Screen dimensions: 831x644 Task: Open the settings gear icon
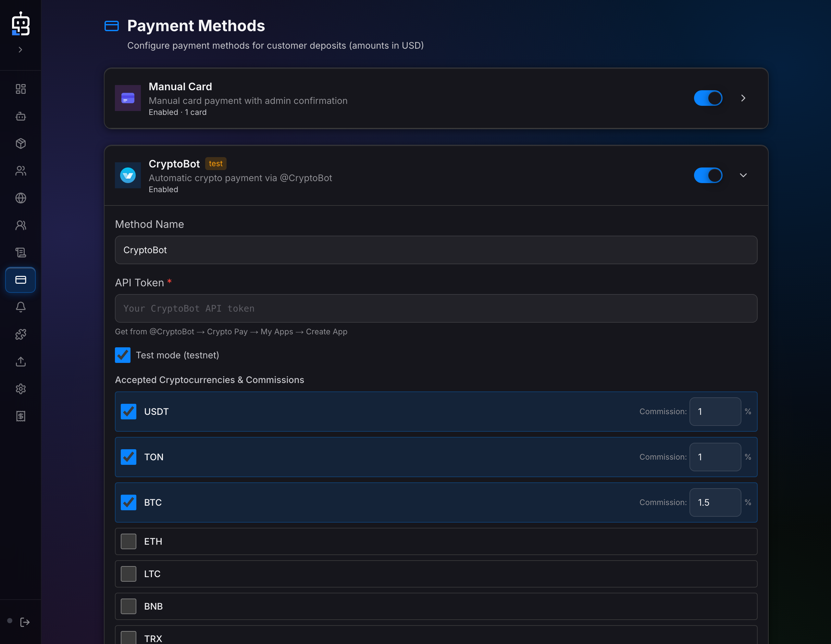click(20, 389)
